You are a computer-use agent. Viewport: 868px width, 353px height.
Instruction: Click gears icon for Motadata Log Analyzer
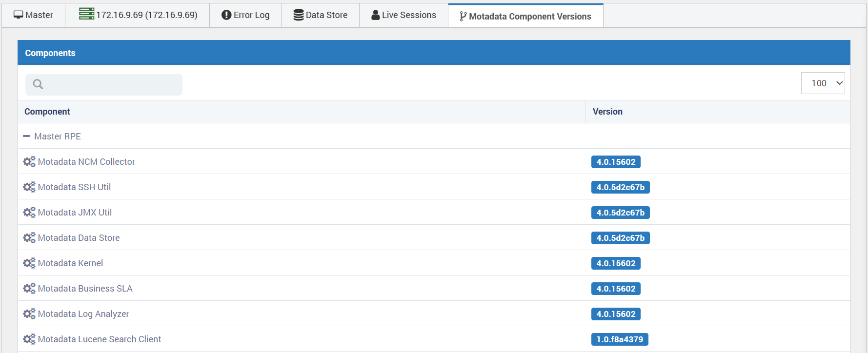pyautogui.click(x=29, y=314)
